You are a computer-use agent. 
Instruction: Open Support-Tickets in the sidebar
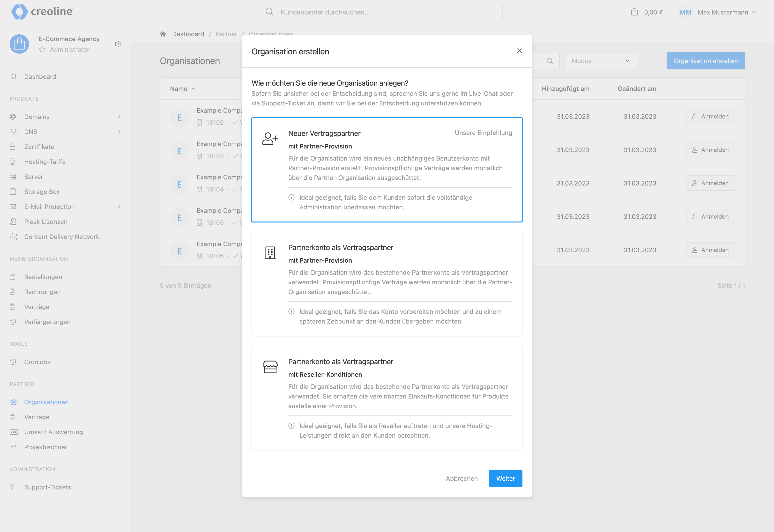pos(47,487)
